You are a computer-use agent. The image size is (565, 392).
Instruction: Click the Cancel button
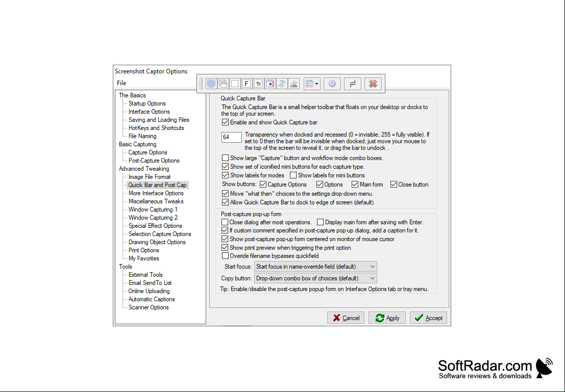[x=346, y=318]
